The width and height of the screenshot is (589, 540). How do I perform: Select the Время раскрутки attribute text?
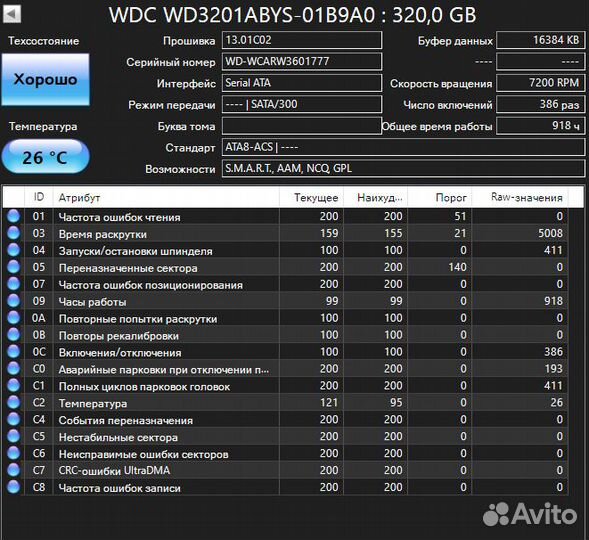[x=103, y=234]
